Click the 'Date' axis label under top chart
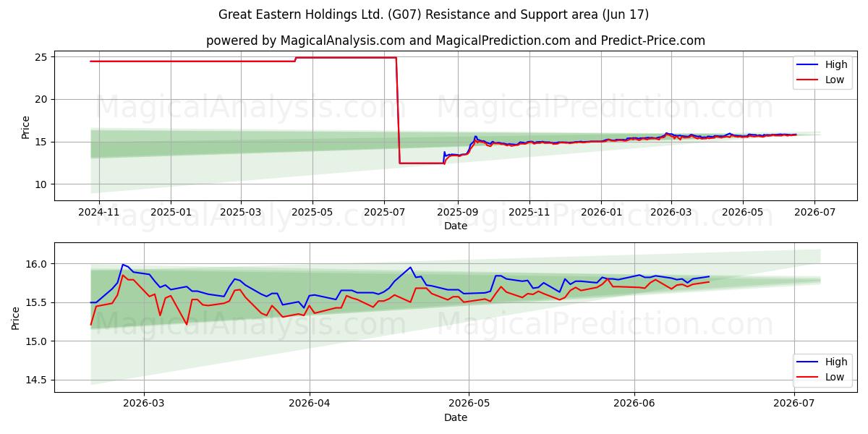The height and width of the screenshot is (434, 868). tap(456, 226)
